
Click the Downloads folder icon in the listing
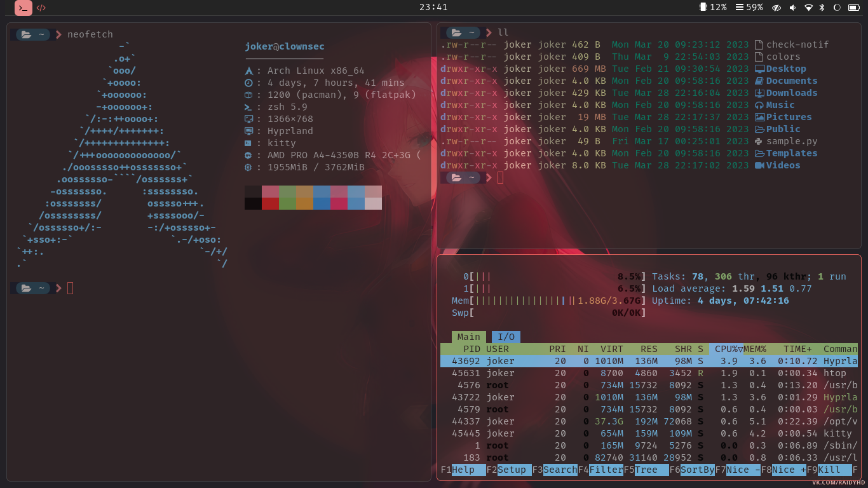(x=759, y=93)
